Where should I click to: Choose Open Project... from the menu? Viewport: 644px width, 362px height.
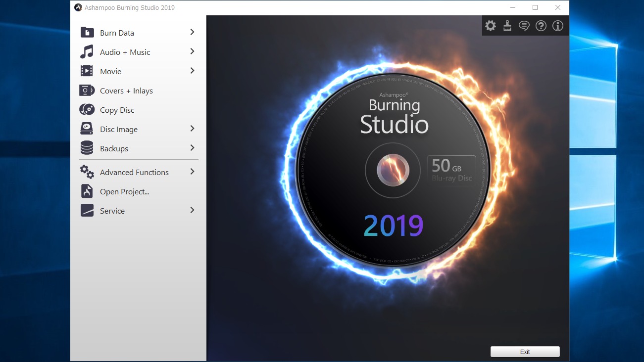click(x=138, y=191)
